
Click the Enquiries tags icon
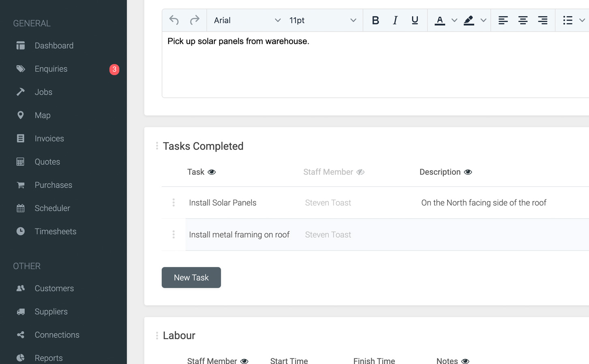coord(20,69)
